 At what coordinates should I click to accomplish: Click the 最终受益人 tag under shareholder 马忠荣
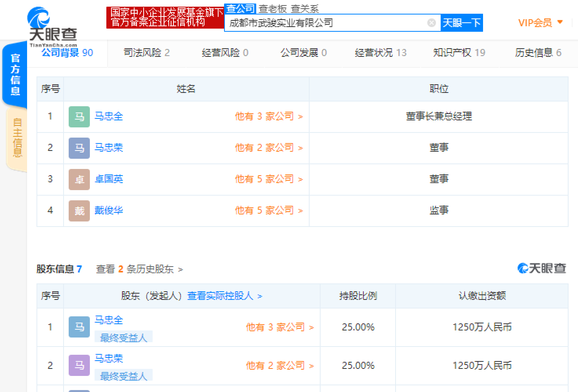point(124,376)
